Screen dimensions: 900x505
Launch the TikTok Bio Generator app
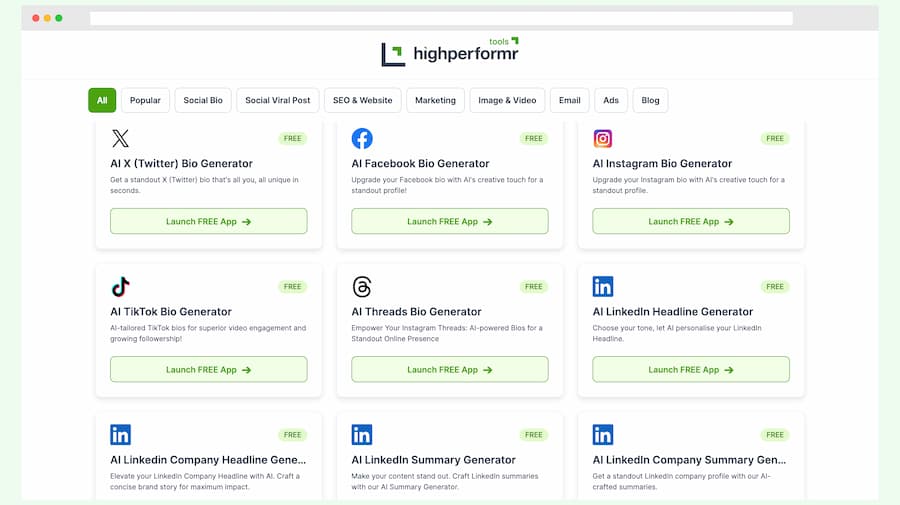[x=209, y=370]
